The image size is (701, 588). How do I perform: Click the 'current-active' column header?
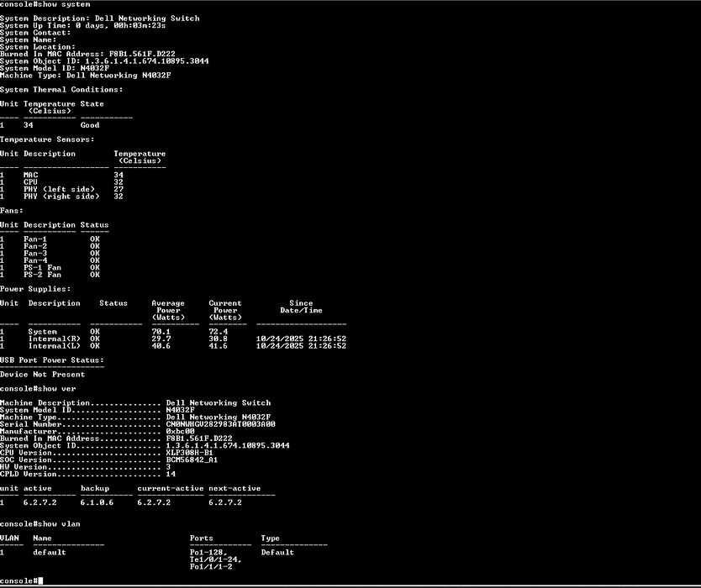171,488
